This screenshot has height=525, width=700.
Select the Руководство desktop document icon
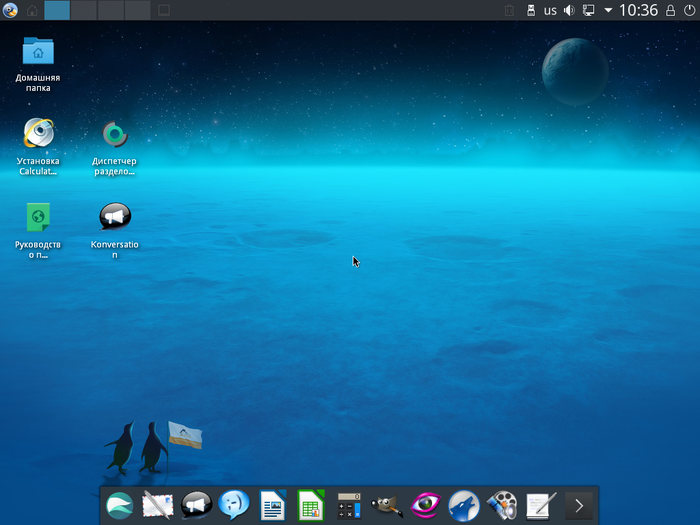click(38, 230)
